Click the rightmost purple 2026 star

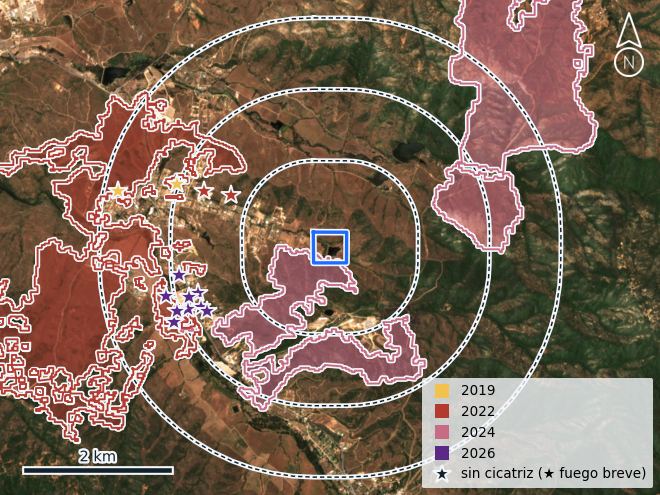tap(207, 311)
